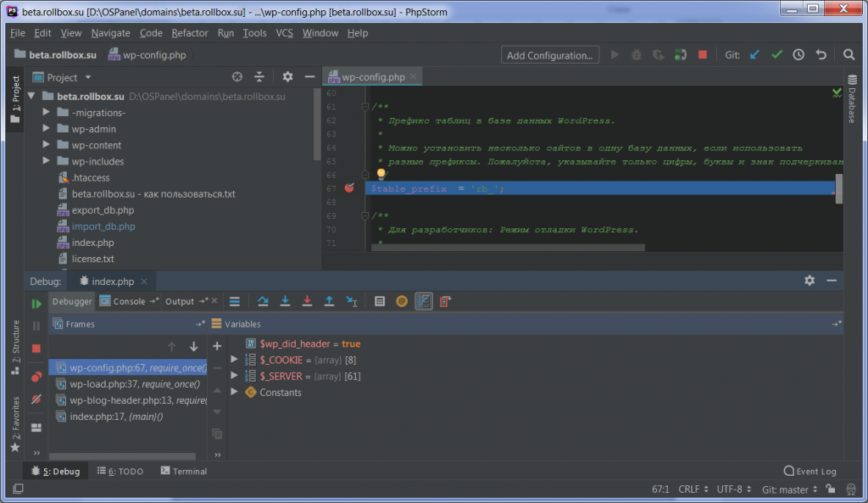Click the Step Over debugger icon
868x503 pixels.
click(x=263, y=301)
